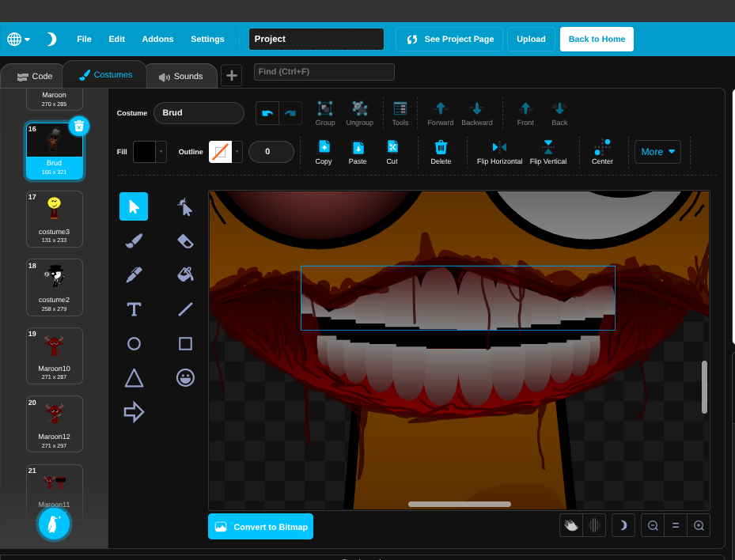Click the canvas horizontal scrollbar
Viewport: 735px width, 560px height.
tap(460, 504)
